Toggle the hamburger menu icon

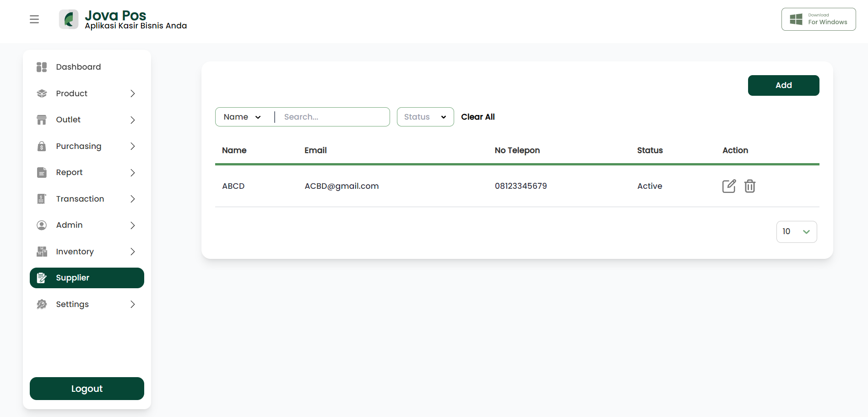point(34,19)
